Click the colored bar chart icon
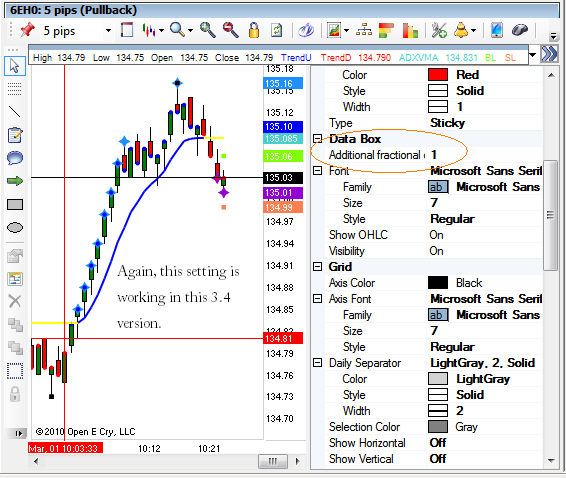 tap(410, 30)
